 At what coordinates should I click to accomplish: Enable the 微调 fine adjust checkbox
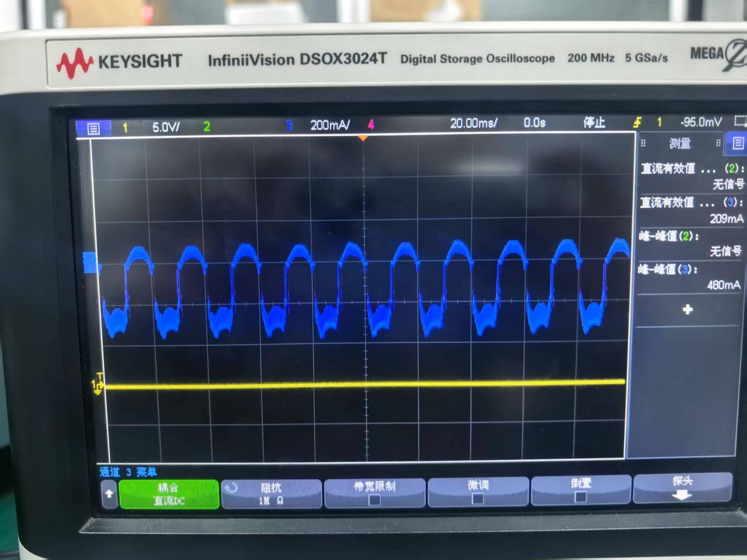coord(478,499)
